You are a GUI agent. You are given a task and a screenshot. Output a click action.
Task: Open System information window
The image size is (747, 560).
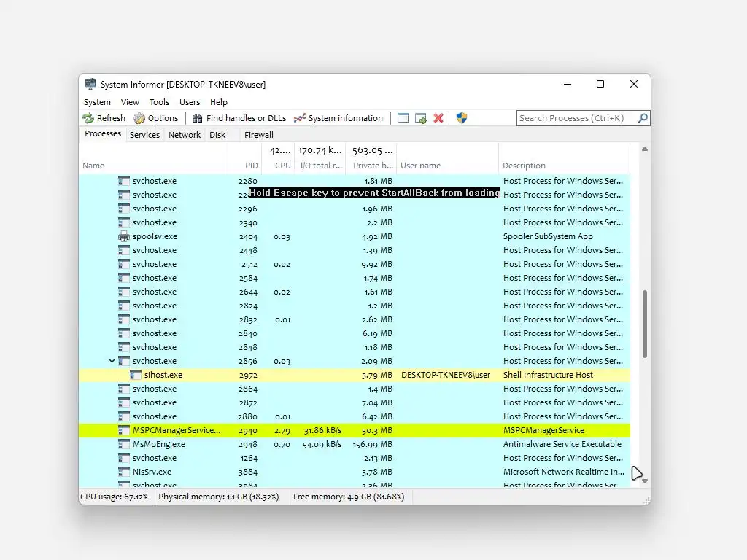338,118
